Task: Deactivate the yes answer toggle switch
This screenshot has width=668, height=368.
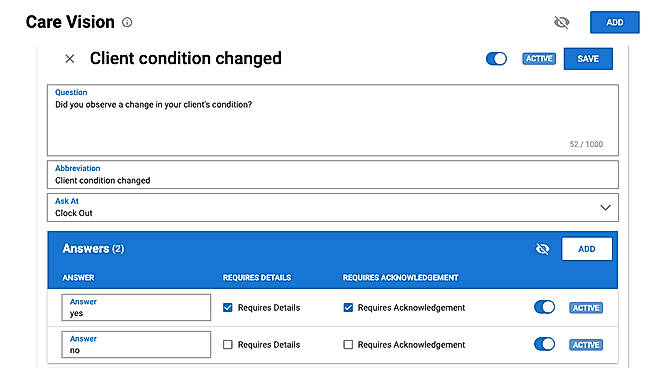Action: tap(544, 307)
